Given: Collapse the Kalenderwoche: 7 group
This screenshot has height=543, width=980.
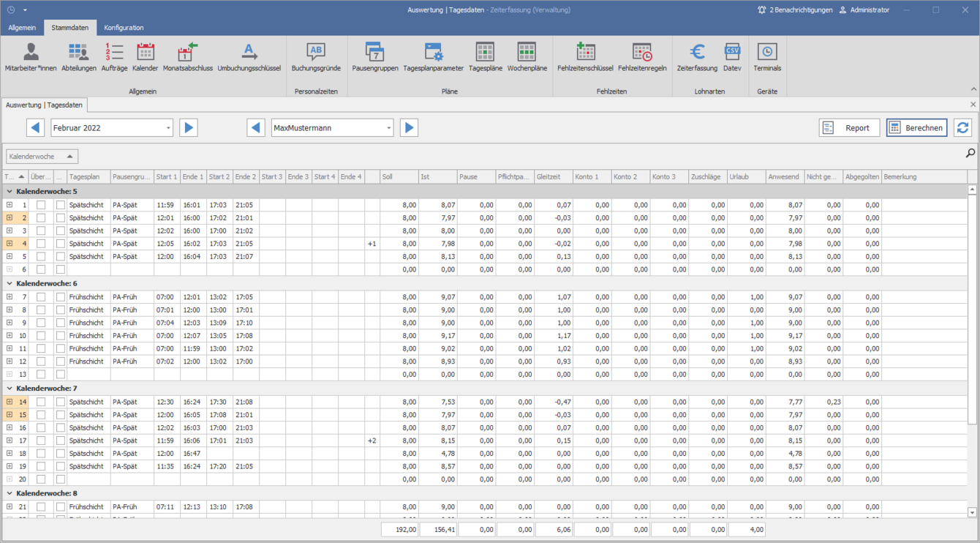Looking at the screenshot, I should tap(10, 389).
